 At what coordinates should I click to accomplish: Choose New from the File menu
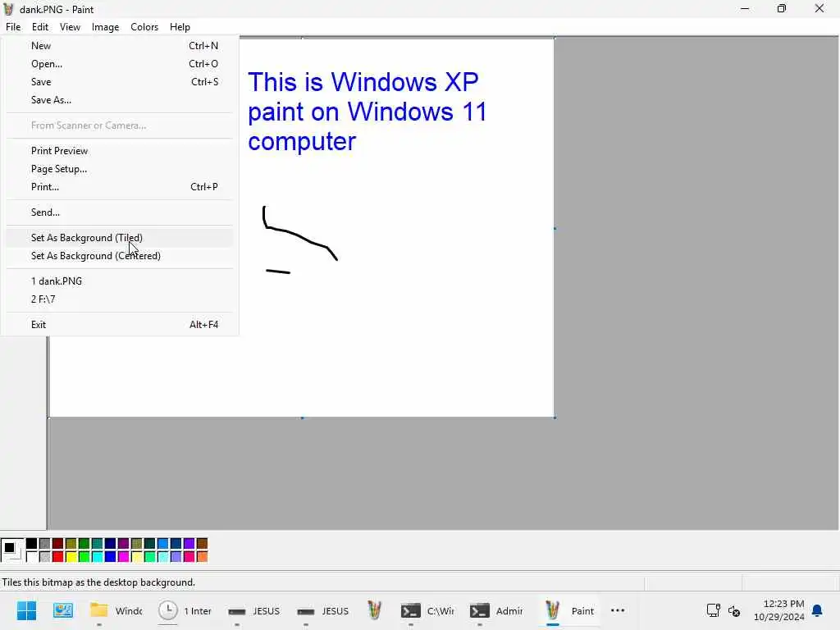[120, 46]
